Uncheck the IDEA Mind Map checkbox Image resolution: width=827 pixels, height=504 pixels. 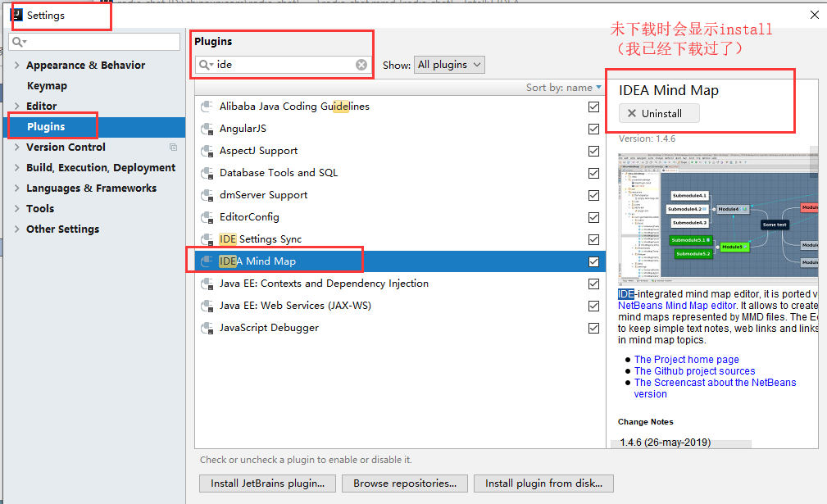tap(594, 262)
